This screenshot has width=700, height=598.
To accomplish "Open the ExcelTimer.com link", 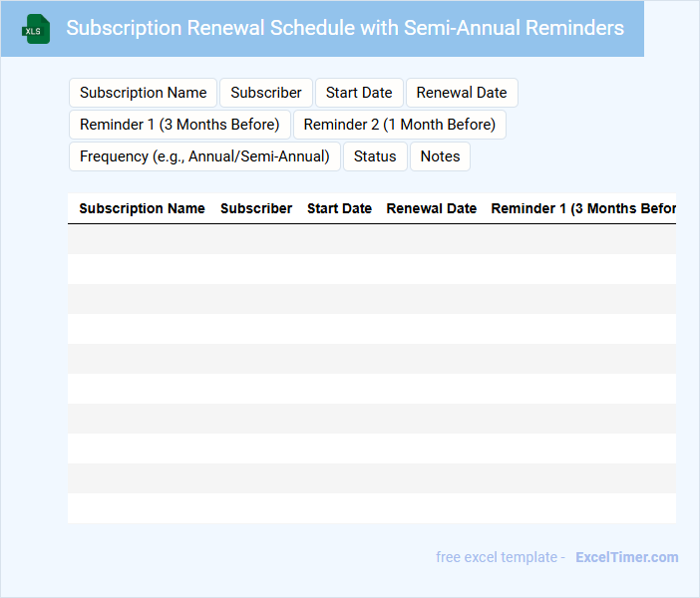I will [627, 557].
